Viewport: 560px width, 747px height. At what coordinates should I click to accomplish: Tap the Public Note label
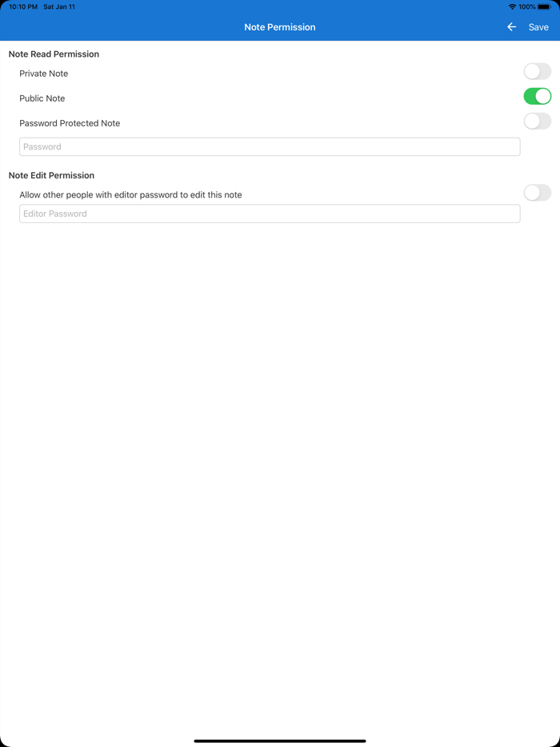[x=42, y=98]
